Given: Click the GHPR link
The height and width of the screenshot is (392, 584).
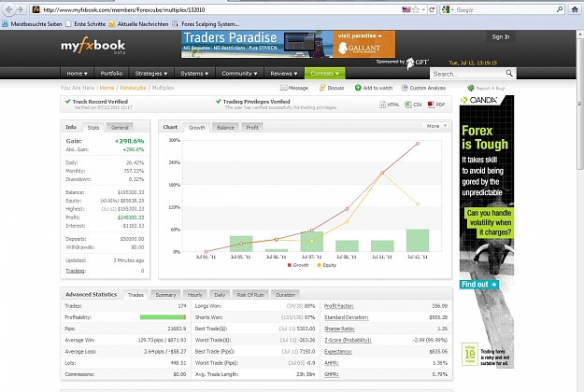Looking at the screenshot, I should click(x=331, y=374).
